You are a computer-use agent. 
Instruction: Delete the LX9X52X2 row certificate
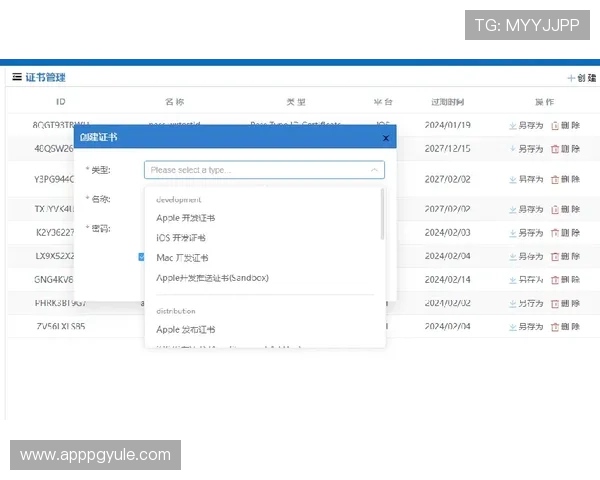(566, 256)
